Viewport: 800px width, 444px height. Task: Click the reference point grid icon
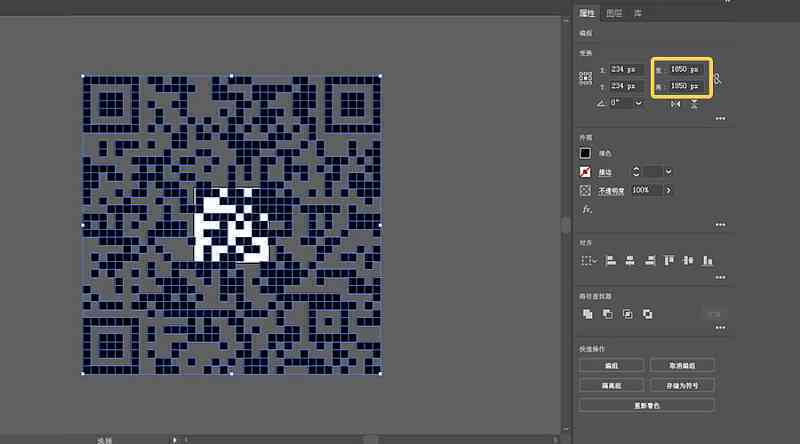point(585,78)
